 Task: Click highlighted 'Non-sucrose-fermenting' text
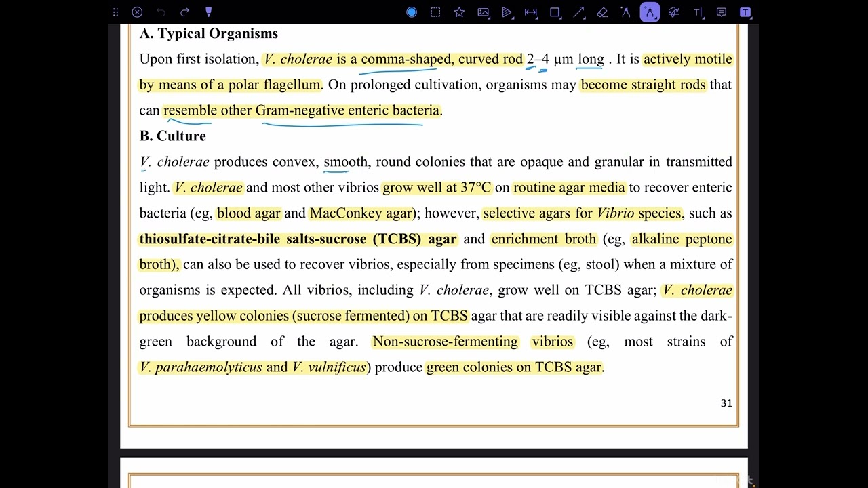point(446,341)
